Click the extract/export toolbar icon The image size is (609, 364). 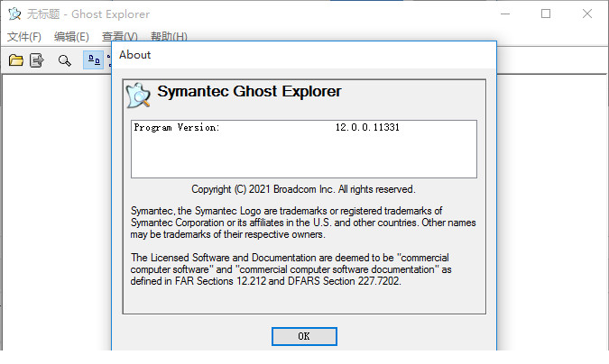[x=37, y=60]
